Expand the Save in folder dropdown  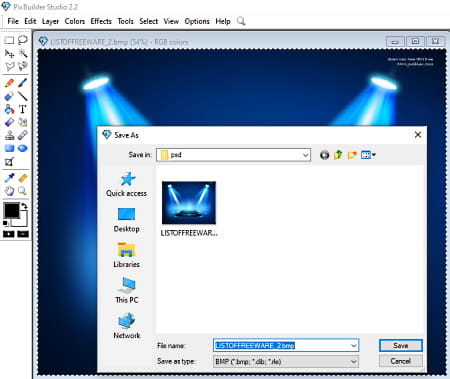pos(305,155)
